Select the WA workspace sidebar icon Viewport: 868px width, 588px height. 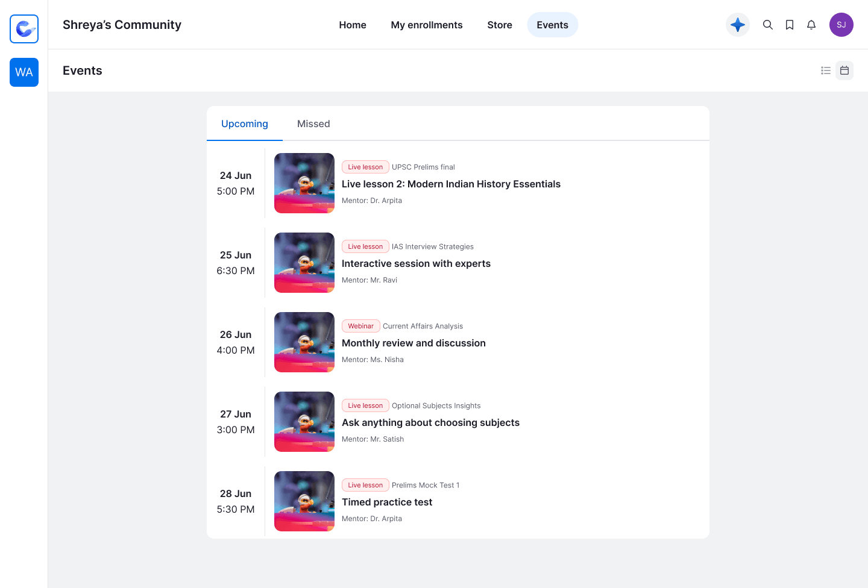click(x=24, y=72)
